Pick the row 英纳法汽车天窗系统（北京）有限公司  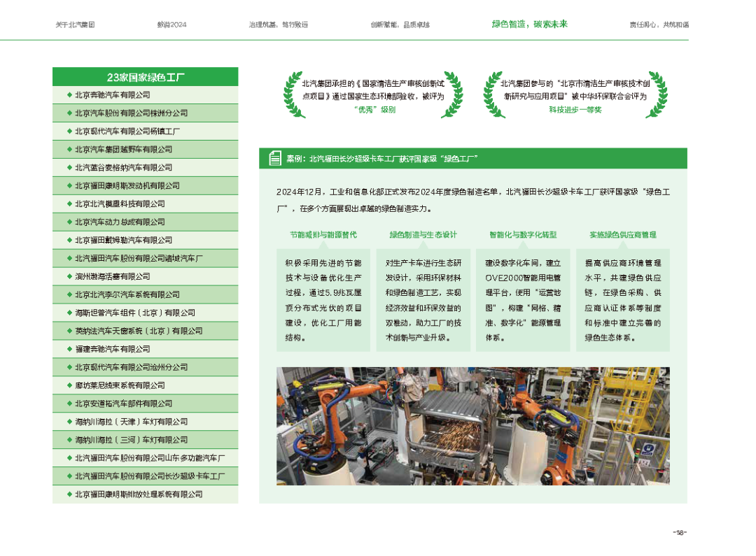pyautogui.click(x=145, y=331)
